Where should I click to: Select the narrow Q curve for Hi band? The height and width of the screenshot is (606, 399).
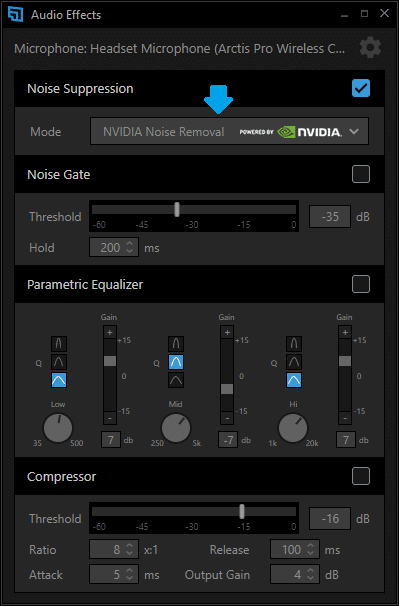click(294, 344)
